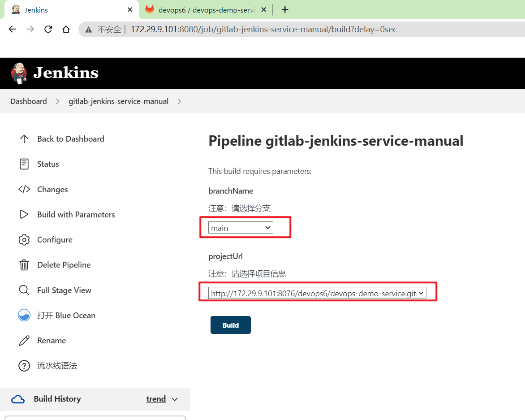This screenshot has width=525, height=420.
Task: Click the Configure gear icon
Action: click(24, 240)
